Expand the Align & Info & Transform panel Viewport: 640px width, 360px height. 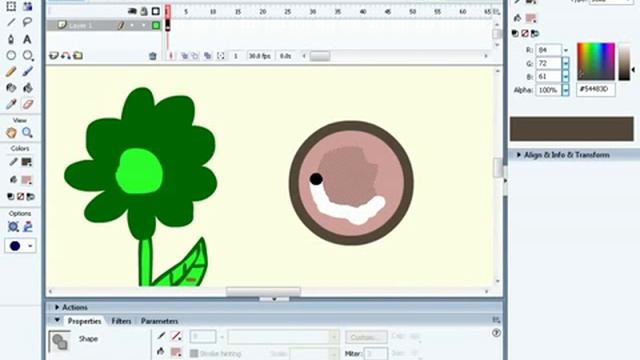click(518, 155)
